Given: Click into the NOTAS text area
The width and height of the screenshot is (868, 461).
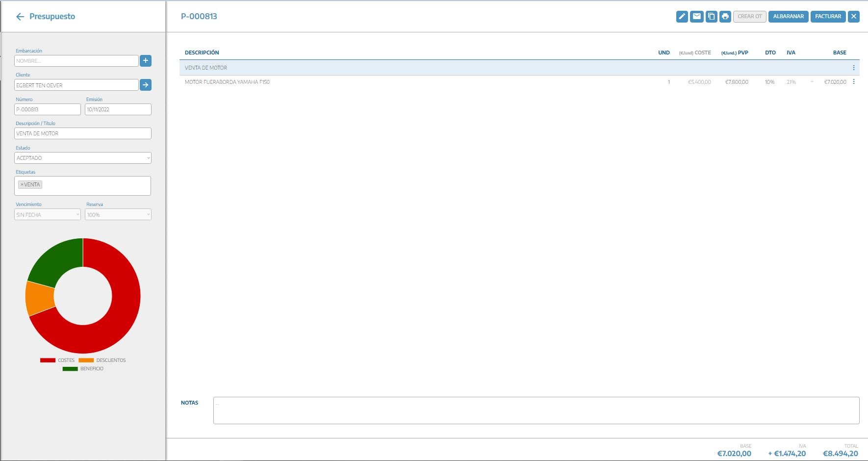Looking at the screenshot, I should 536,410.
